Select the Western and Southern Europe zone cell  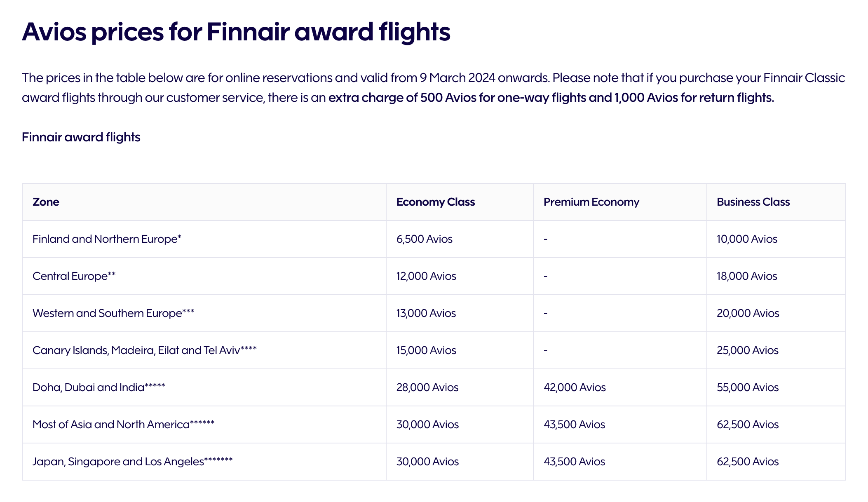(113, 313)
